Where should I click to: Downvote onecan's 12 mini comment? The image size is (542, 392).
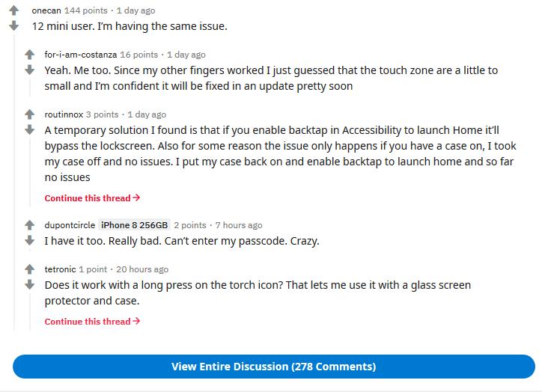(13, 26)
